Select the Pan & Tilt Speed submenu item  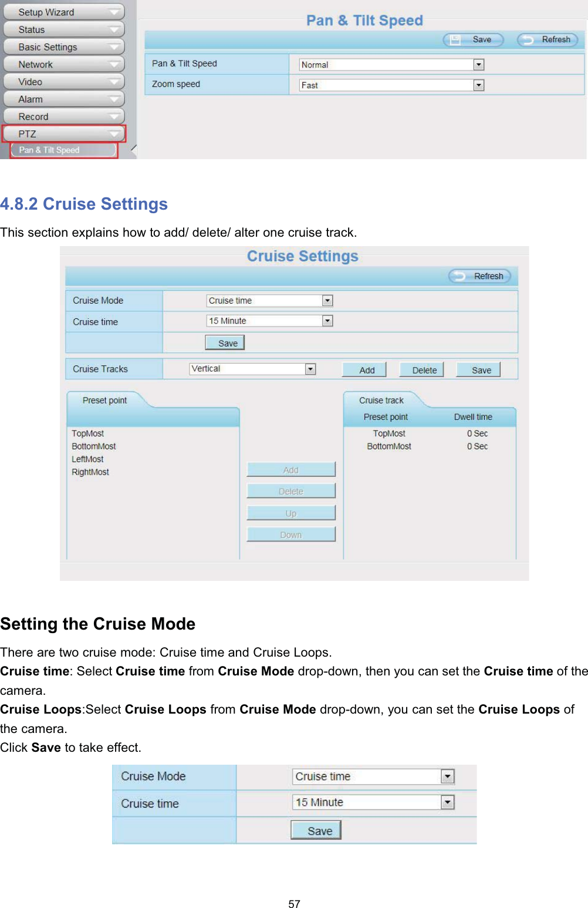(x=64, y=150)
